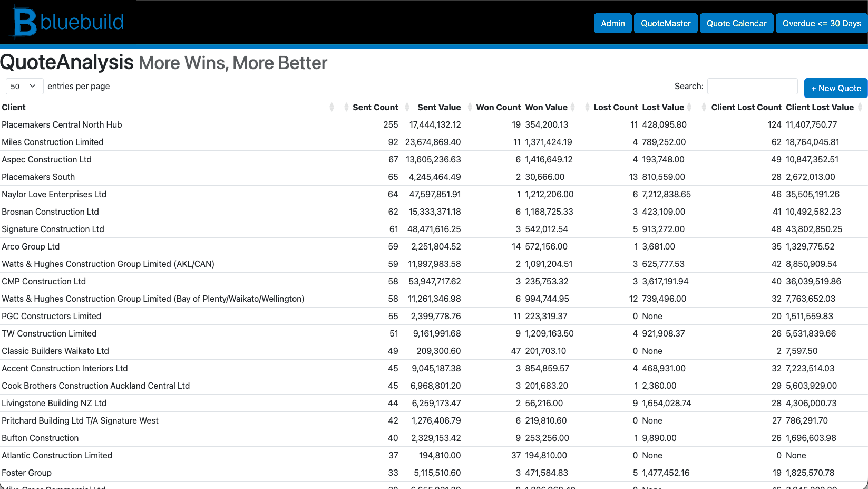Select Placemakers Central North Hub client

(x=62, y=124)
